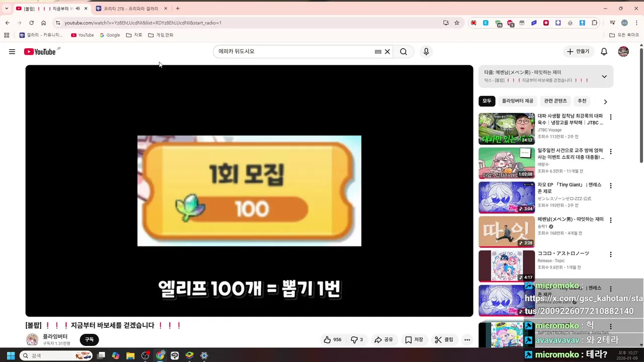This screenshot has height=362, width=644.
Task: Open options for JTBC Voyage video
Action: coord(611,117)
